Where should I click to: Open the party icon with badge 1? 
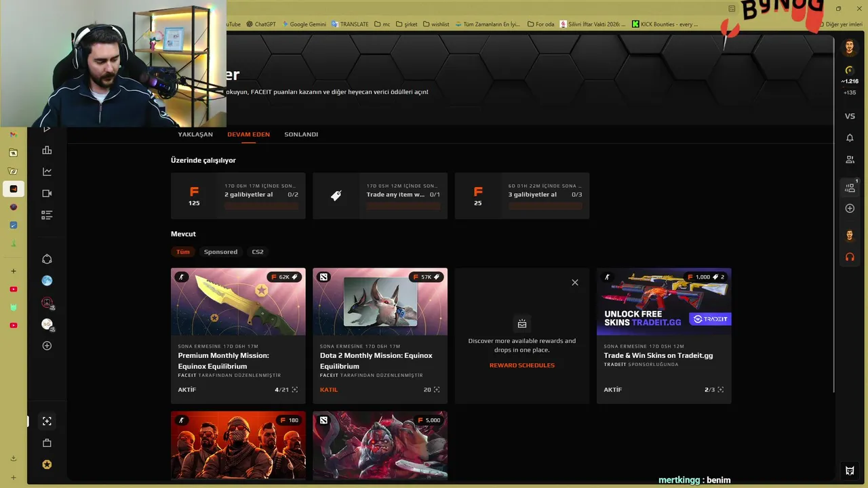point(850,187)
